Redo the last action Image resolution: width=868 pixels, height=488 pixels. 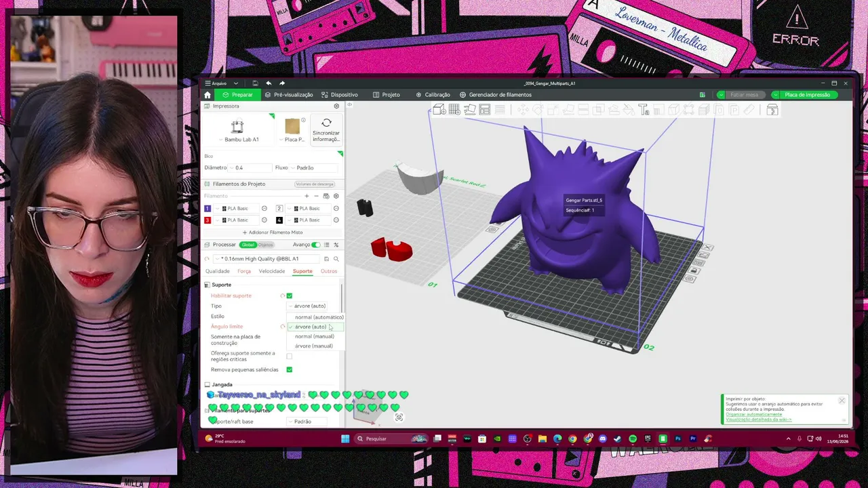[x=282, y=83]
